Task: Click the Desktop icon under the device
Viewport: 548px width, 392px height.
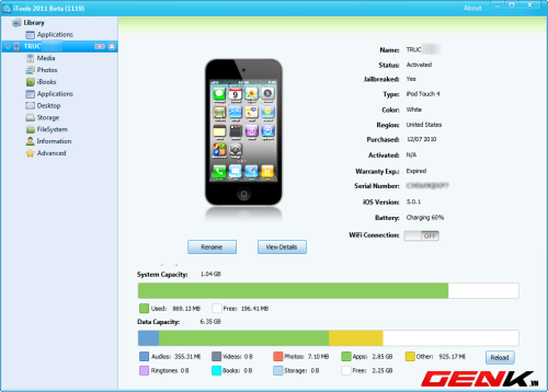Action: (x=30, y=106)
